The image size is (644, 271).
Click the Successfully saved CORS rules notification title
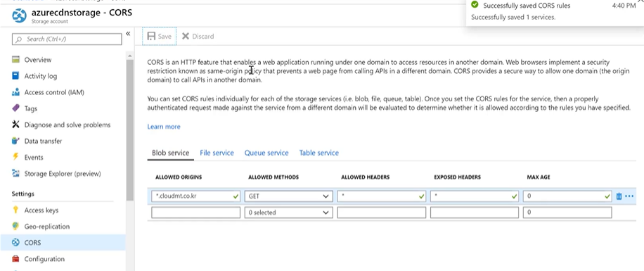point(527,6)
